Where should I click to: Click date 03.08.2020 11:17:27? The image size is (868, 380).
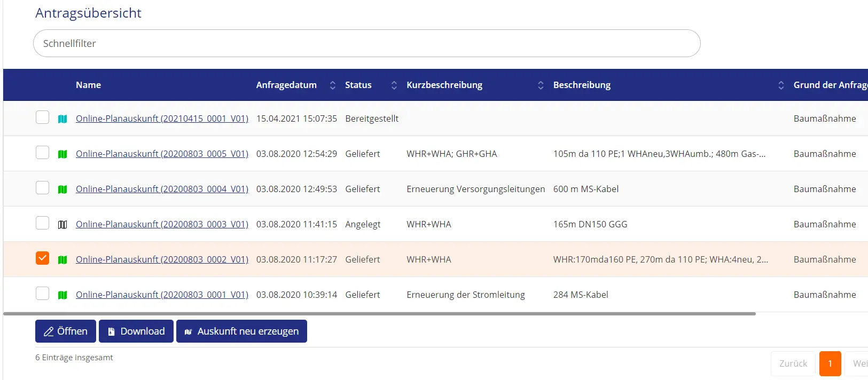(296, 259)
